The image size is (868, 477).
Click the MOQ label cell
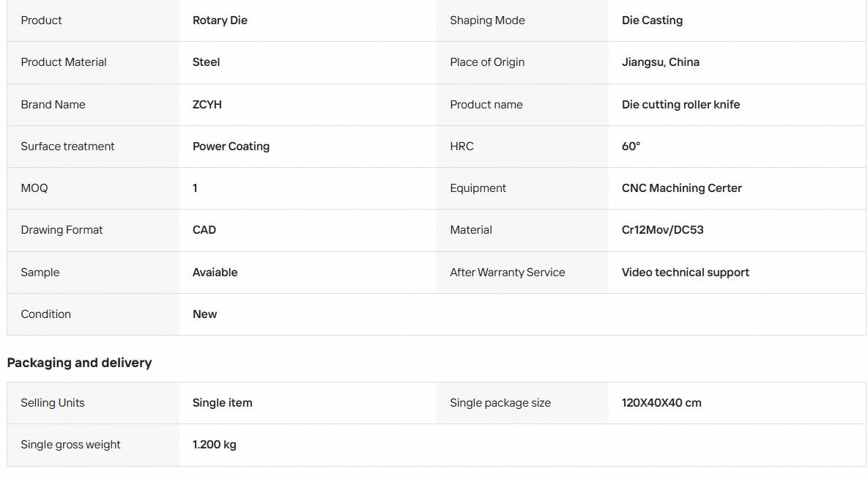pyautogui.click(x=93, y=188)
